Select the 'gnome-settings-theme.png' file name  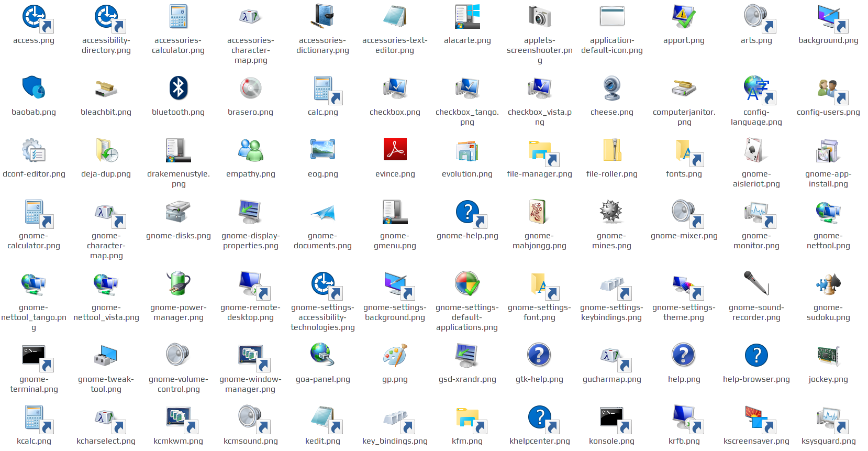point(684,312)
